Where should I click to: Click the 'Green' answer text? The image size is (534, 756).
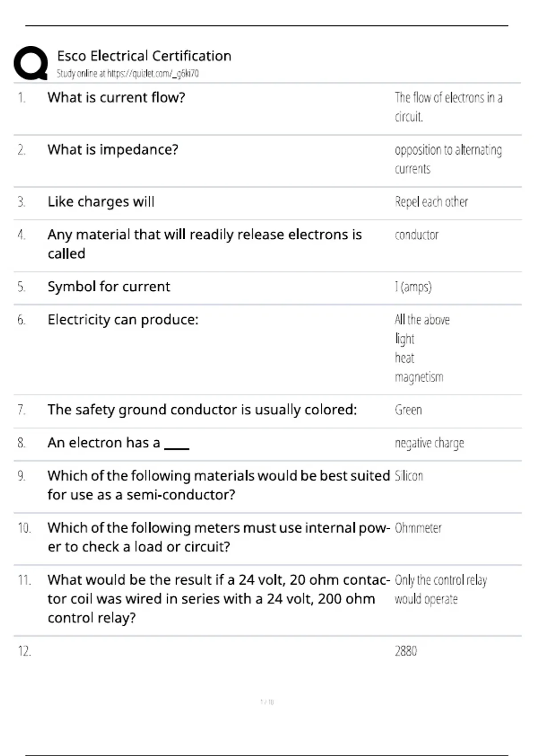click(x=408, y=410)
